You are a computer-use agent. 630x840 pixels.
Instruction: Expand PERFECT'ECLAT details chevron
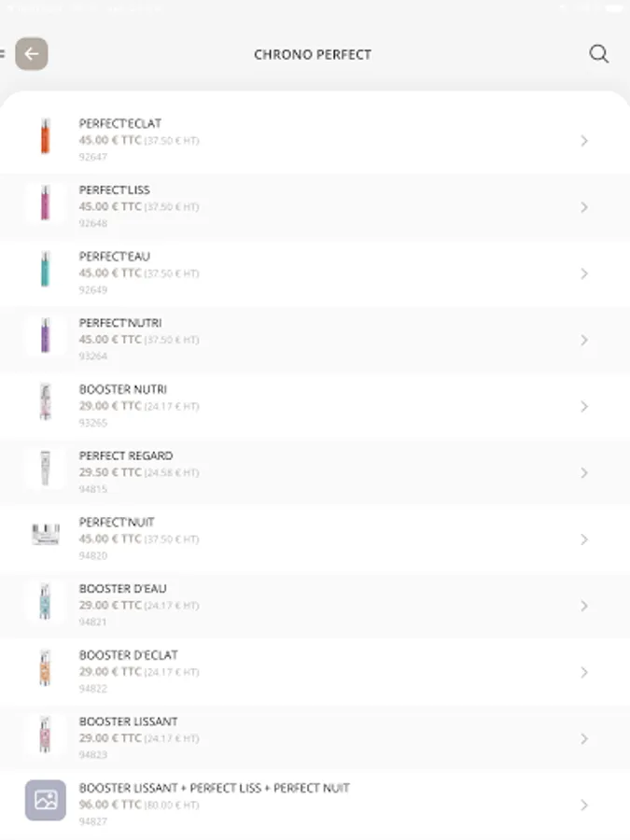584,140
